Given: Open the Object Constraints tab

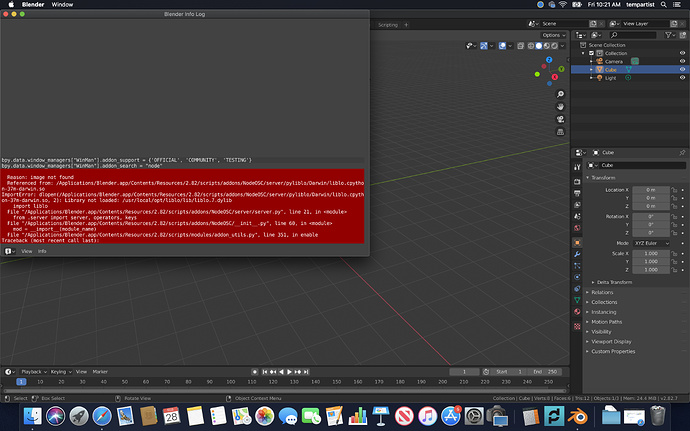Looking at the screenshot, I should (577, 288).
